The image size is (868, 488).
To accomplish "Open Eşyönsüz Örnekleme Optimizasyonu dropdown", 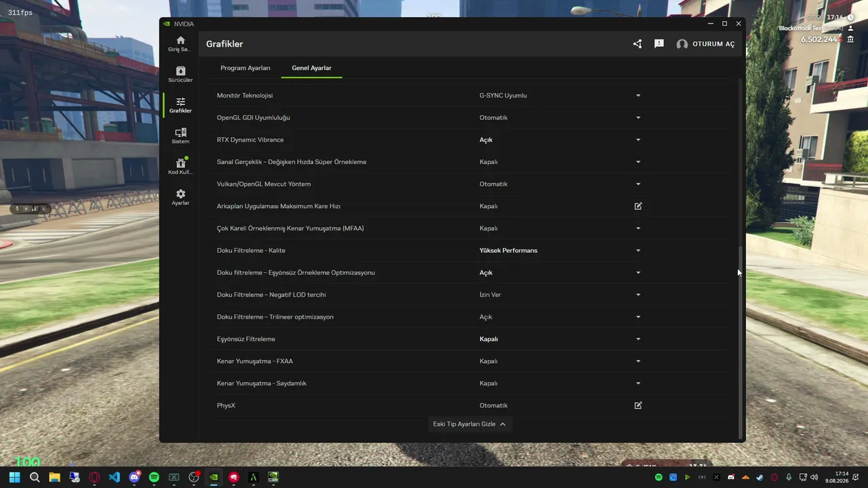I will tap(638, 272).
